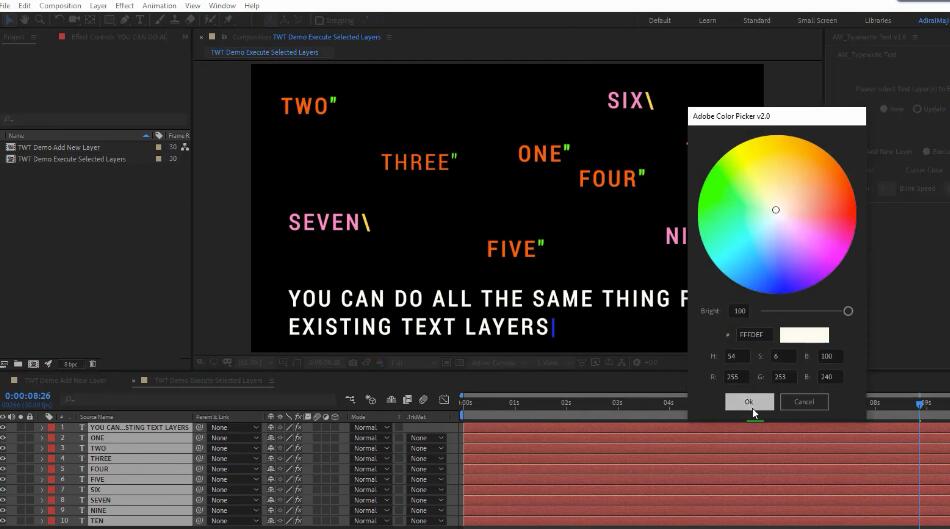Select the Zoom tool
This screenshot has width=950, height=529.
(x=39, y=20)
